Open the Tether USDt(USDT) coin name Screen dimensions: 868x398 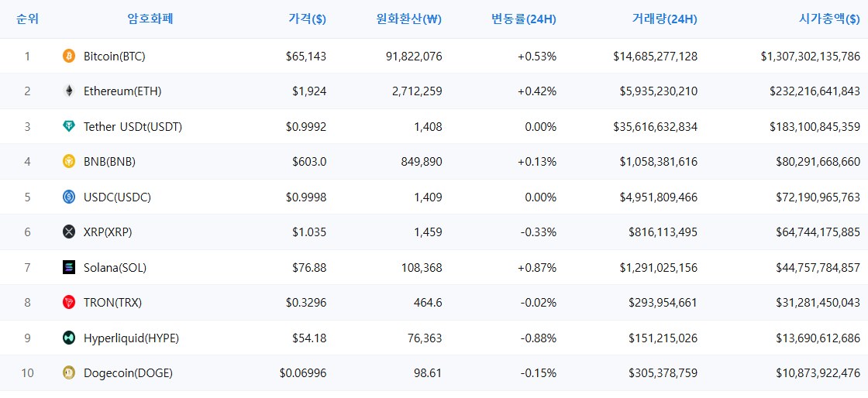point(133,126)
